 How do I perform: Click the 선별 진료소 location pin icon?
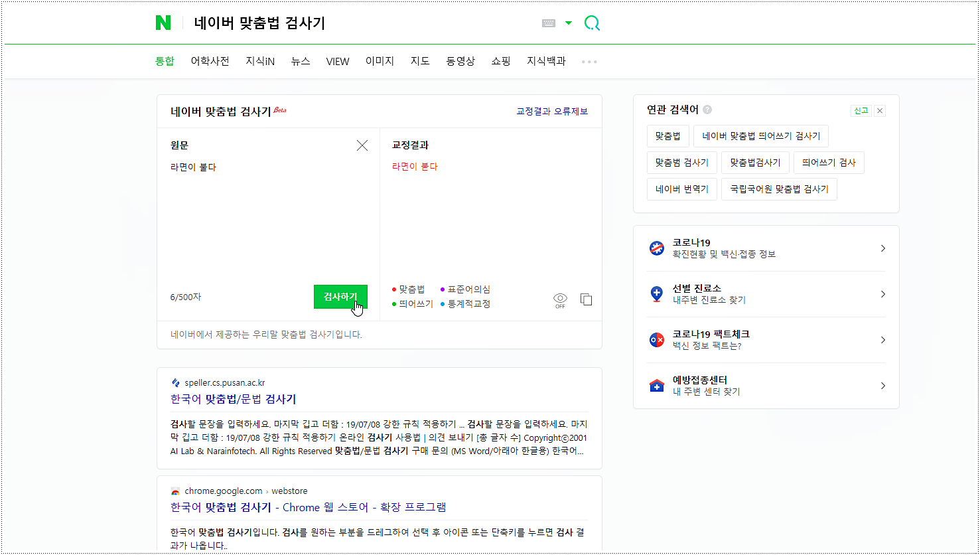tap(657, 294)
